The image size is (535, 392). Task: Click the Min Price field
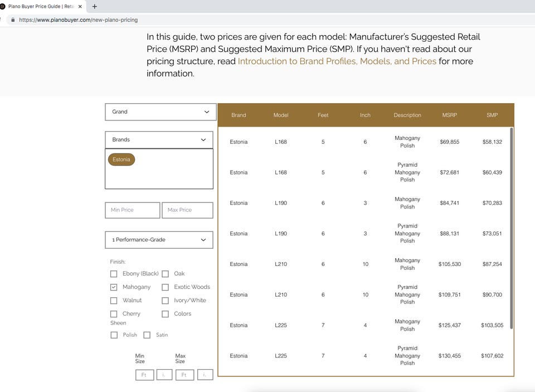133,210
